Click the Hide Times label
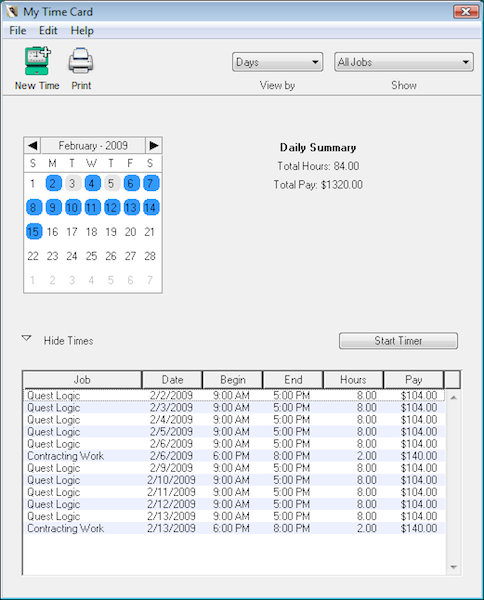The height and width of the screenshot is (600, 484). (68, 341)
